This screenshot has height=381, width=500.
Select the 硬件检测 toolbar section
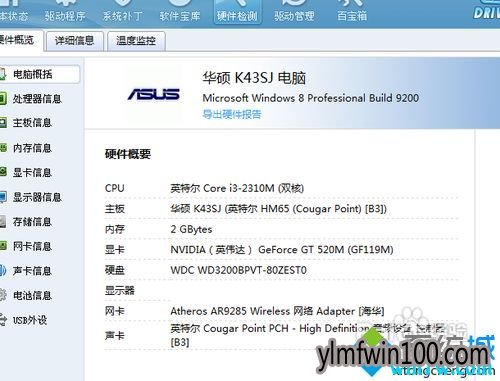click(x=237, y=12)
